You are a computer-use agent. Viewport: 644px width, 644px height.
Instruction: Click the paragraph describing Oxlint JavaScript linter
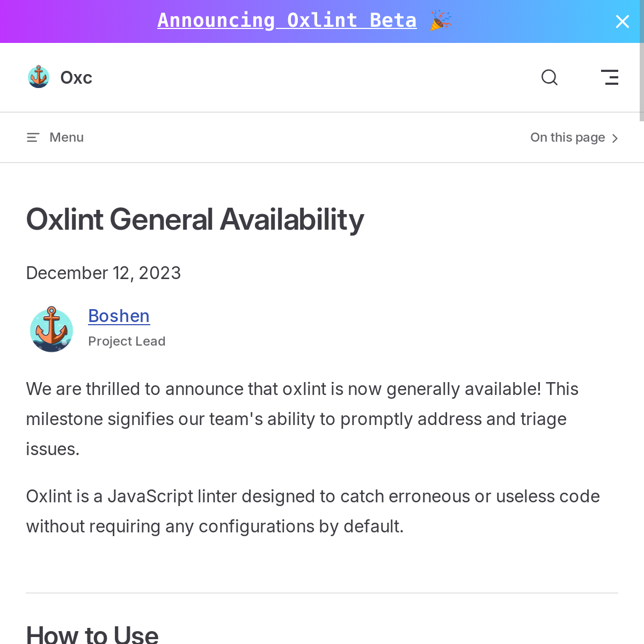click(x=313, y=511)
